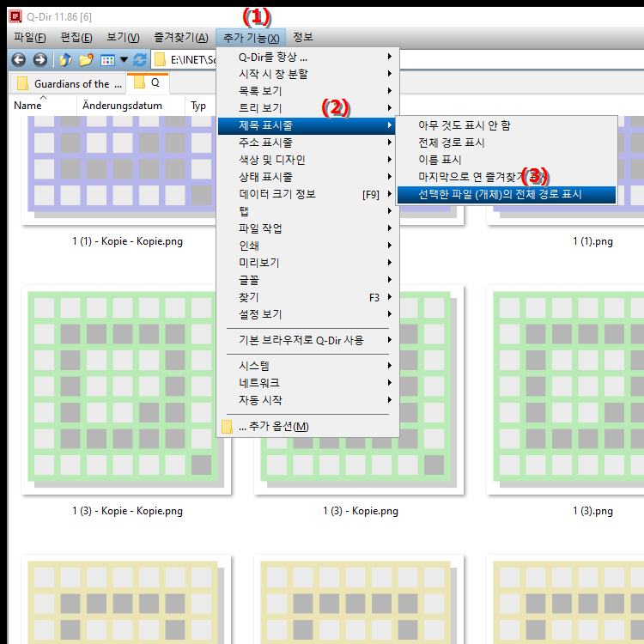Open 파일 작업 submenu
644x644 pixels.
click(x=307, y=228)
